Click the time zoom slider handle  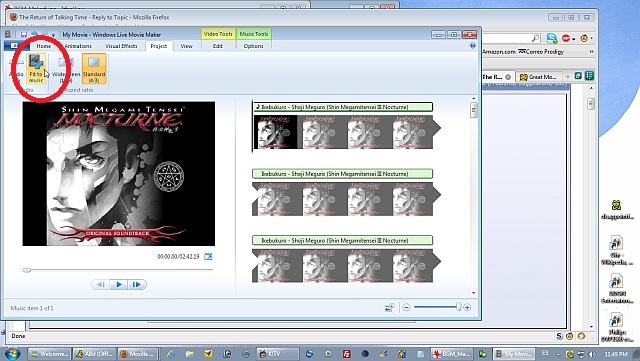(458, 307)
